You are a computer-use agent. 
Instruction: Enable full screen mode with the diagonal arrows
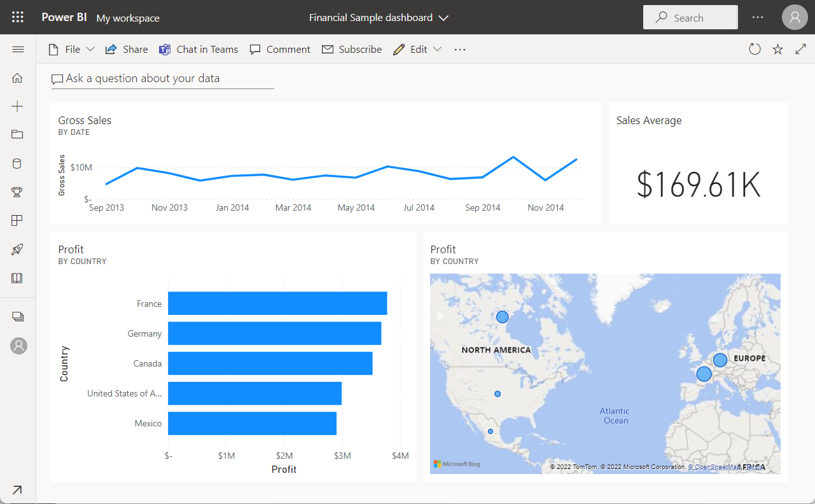coord(800,48)
